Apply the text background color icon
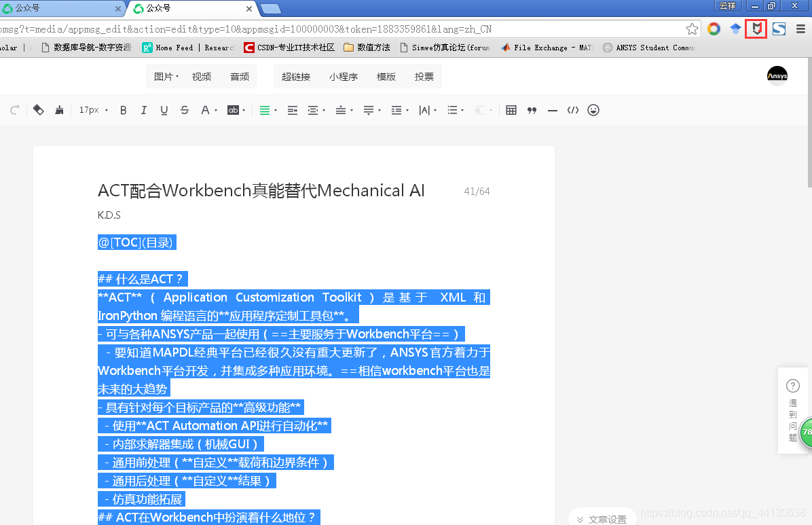This screenshot has height=525, width=812. [x=233, y=110]
